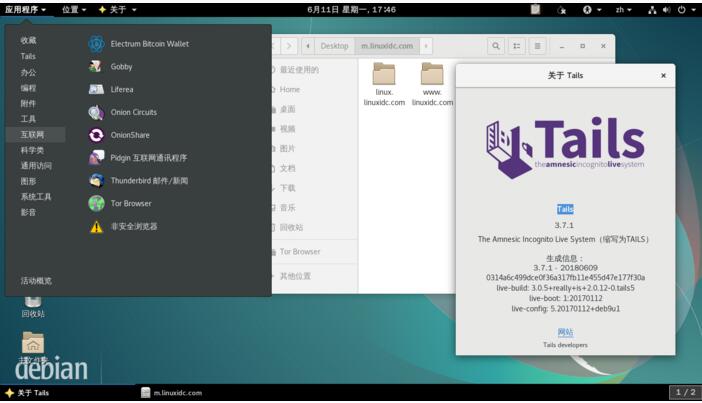The image size is (702, 403).
Task: Select the 系统工具 system tools category
Action: (x=36, y=197)
